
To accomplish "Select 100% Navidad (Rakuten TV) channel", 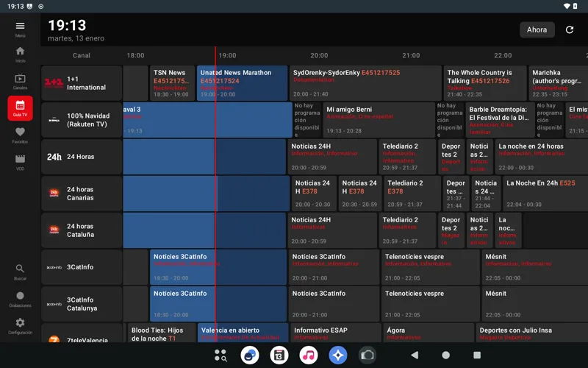I will [x=82, y=120].
